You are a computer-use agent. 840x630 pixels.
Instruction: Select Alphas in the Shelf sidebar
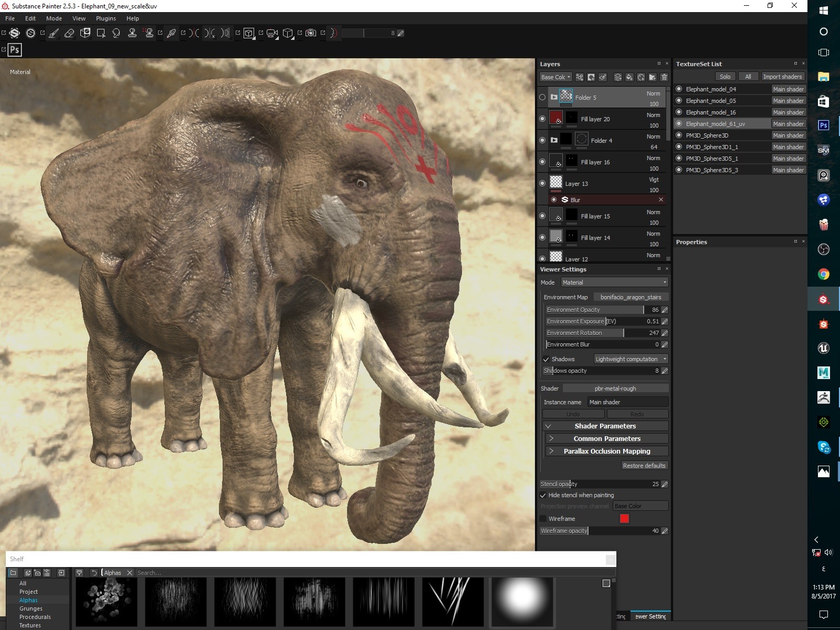click(29, 600)
